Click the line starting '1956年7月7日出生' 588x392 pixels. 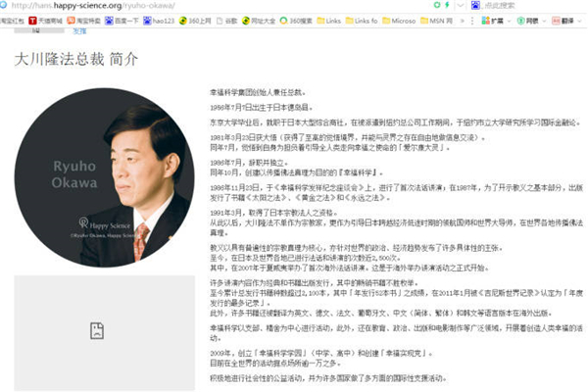tap(261, 107)
